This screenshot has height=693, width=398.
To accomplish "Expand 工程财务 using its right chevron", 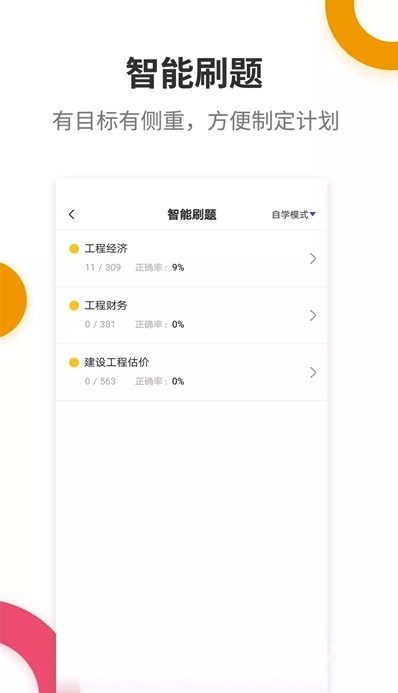I will point(313,316).
